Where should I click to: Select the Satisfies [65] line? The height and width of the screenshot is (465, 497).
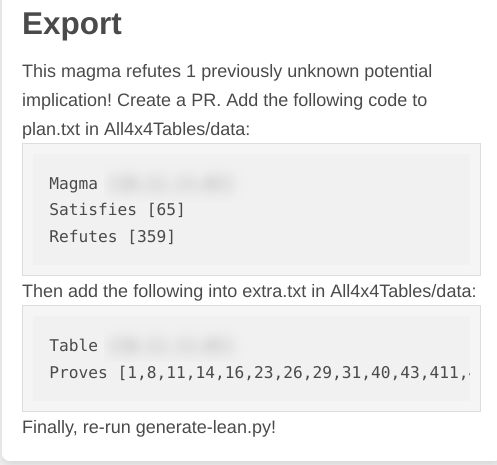[x=117, y=210]
